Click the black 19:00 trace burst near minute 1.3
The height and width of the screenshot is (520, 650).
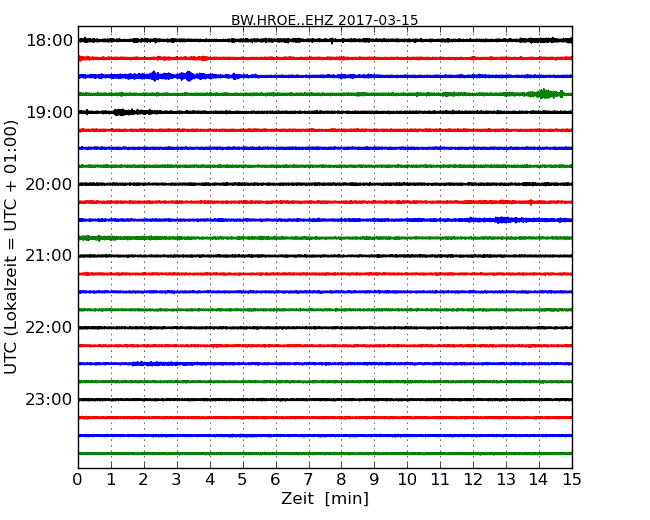click(120, 112)
